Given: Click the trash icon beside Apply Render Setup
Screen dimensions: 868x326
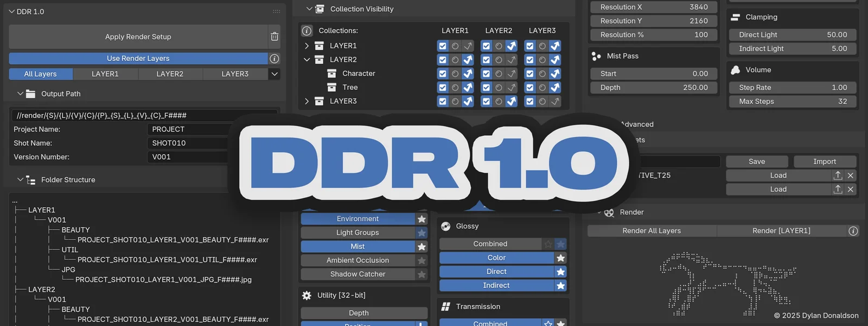Looking at the screenshot, I should click(275, 36).
